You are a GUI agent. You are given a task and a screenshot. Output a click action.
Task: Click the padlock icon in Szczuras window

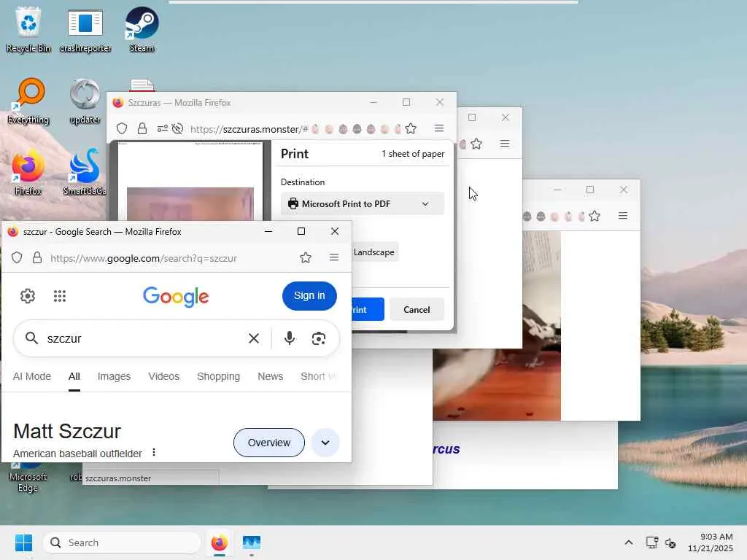(x=142, y=128)
